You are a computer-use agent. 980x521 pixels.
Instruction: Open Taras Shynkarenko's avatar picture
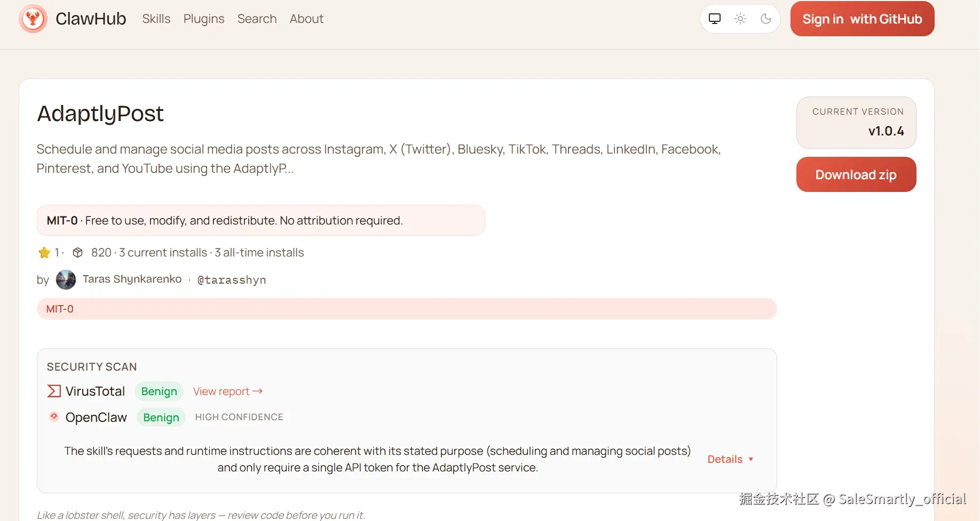(x=66, y=279)
